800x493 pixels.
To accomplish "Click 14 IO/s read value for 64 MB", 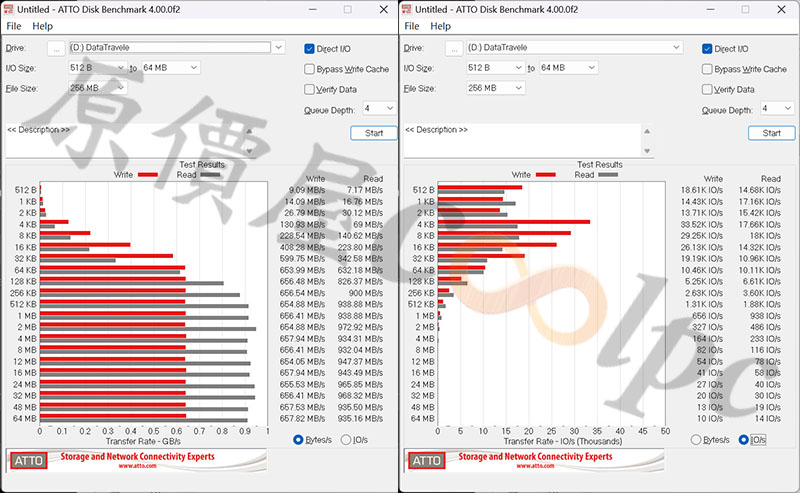I will pos(768,418).
